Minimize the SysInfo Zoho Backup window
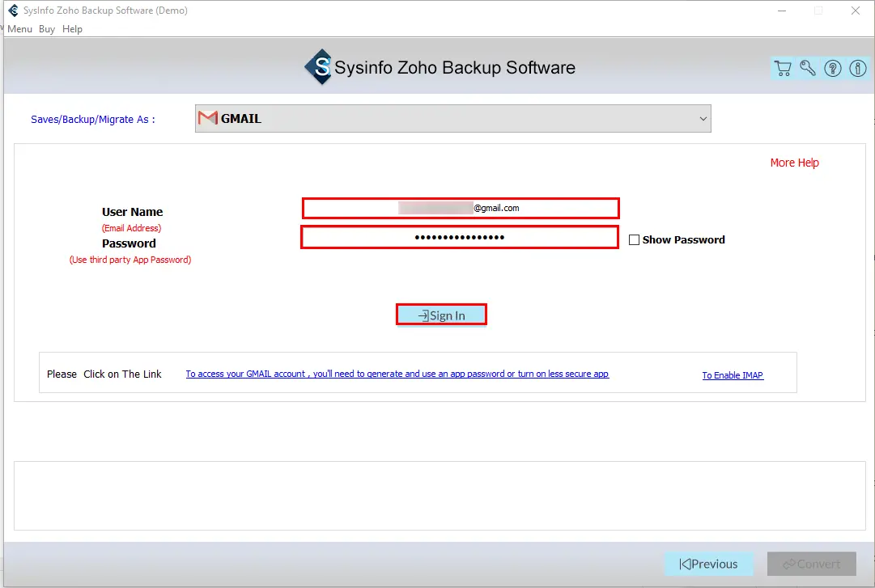Viewport: 875px width, 588px height. click(x=782, y=11)
